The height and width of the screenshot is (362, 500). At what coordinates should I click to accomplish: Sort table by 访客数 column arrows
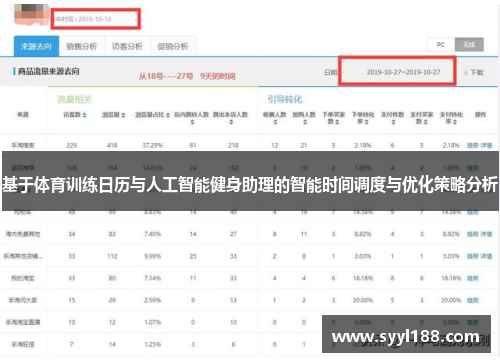[x=85, y=115]
